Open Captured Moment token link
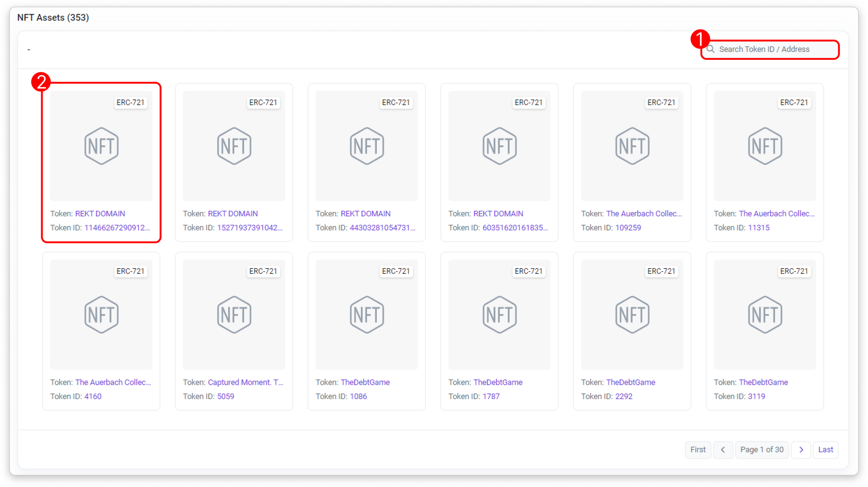 (x=245, y=382)
